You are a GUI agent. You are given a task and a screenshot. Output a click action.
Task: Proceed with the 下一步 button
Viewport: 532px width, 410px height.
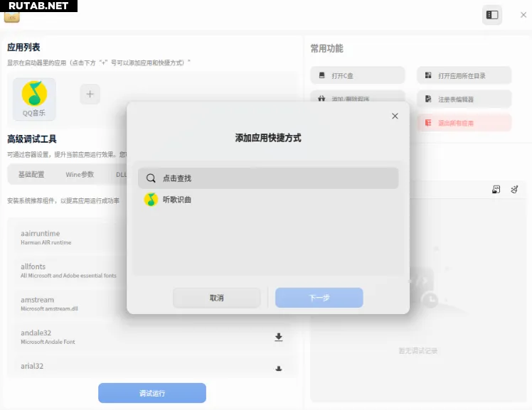319,298
